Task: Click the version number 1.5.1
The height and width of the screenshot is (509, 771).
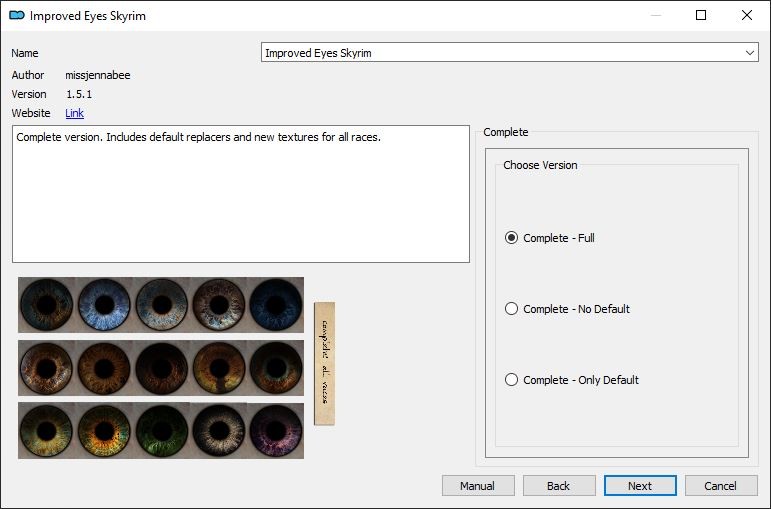Action: pos(79,94)
